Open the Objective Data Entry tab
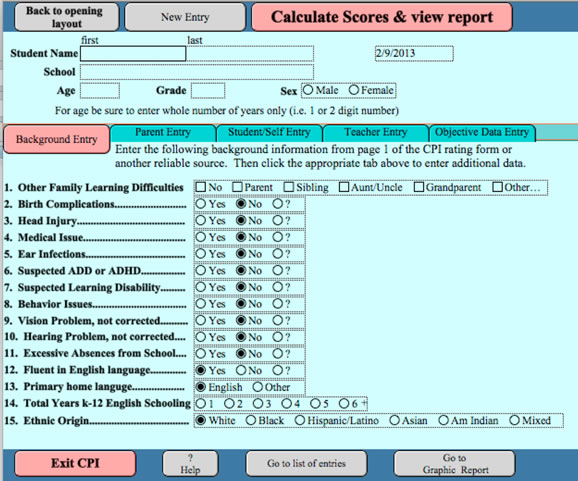Screen dimensions: 578x481 pos(482,133)
